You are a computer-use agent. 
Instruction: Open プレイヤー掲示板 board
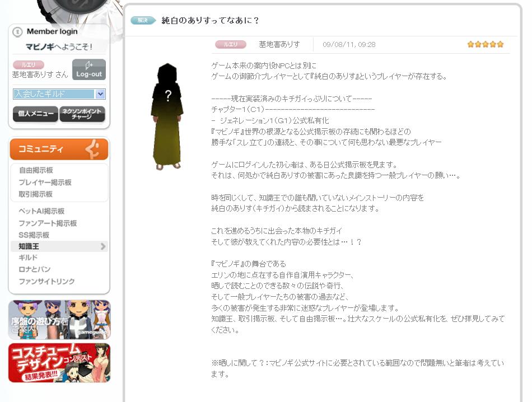[x=45, y=183]
